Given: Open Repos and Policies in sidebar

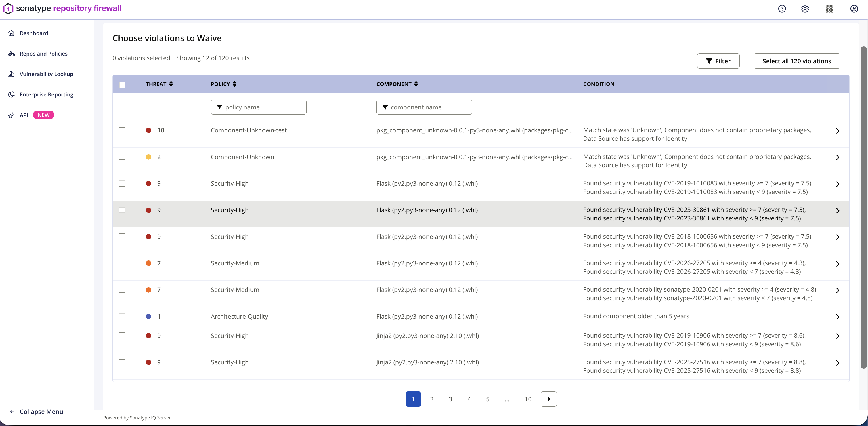Looking at the screenshot, I should pyautogui.click(x=43, y=54).
